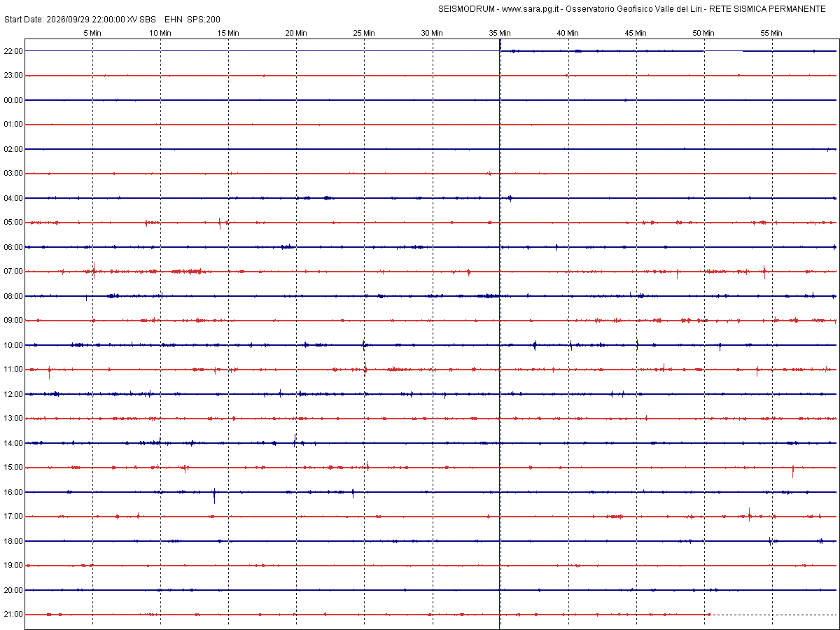Click the 13:00 red trace row label
This screenshot has width=840, height=630.
click(x=13, y=419)
